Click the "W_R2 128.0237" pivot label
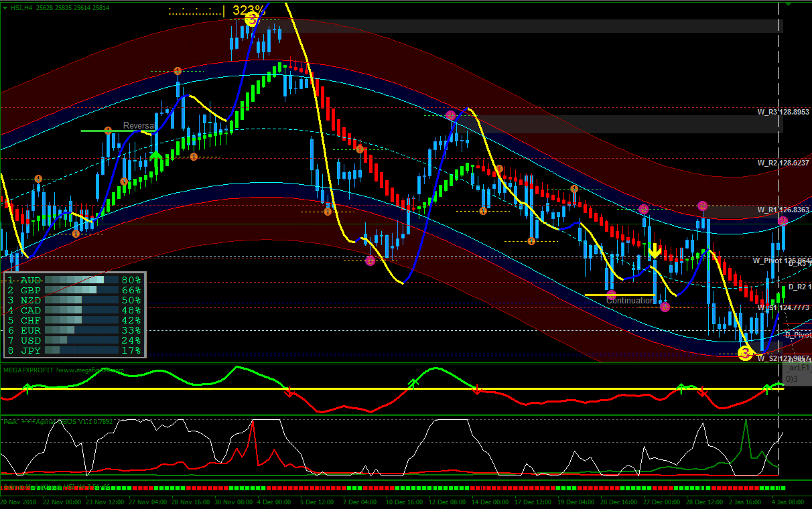The width and height of the screenshot is (812, 509). [783, 163]
